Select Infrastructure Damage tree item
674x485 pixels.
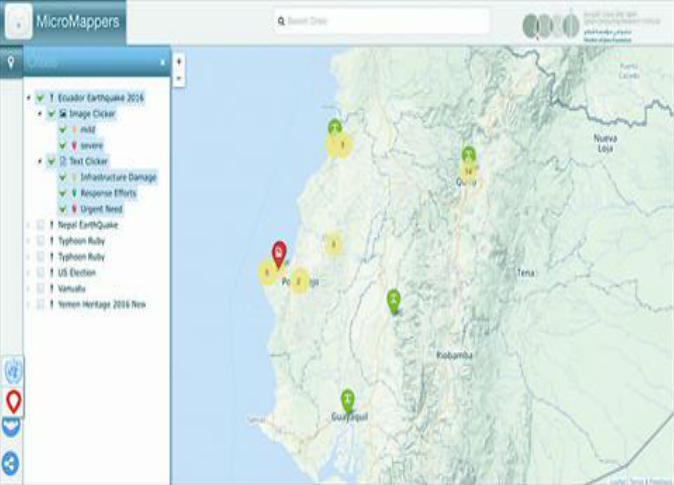click(x=118, y=177)
